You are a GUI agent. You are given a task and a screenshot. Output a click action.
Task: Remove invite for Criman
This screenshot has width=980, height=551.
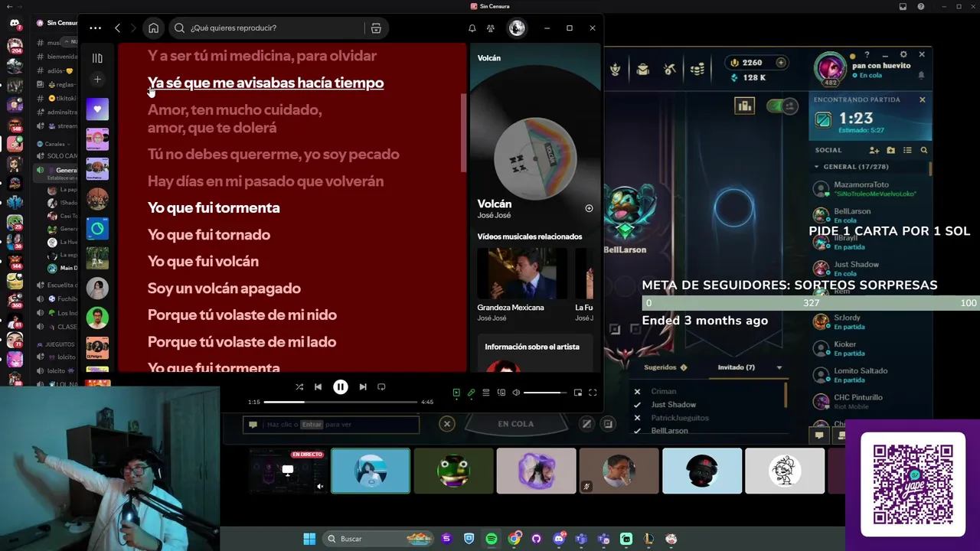tap(637, 392)
